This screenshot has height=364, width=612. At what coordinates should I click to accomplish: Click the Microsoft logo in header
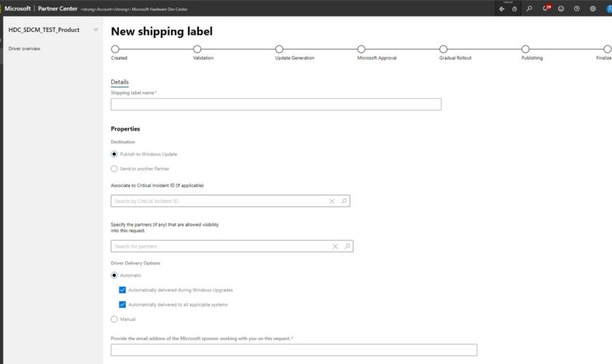pos(17,8)
